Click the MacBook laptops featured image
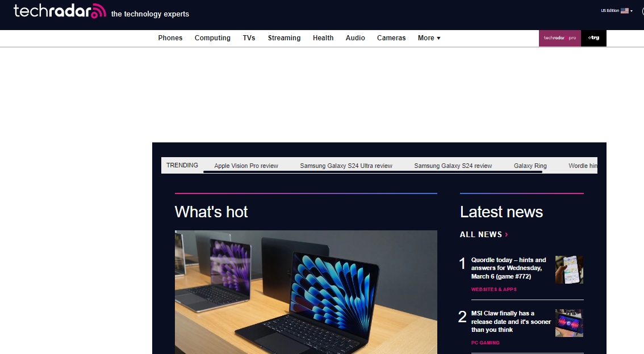The width and height of the screenshot is (644, 354). pos(306,292)
